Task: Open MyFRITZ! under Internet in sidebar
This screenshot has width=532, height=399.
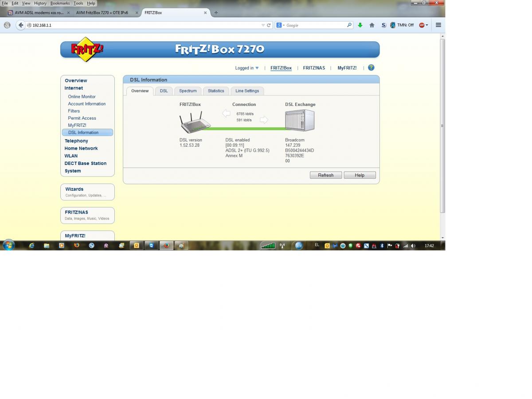Action: pyautogui.click(x=77, y=125)
